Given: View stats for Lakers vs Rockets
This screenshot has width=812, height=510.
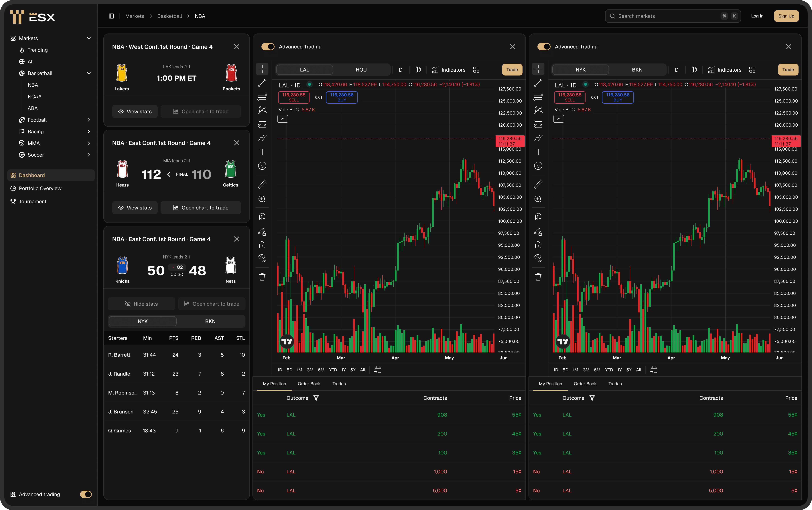Looking at the screenshot, I should (135, 111).
